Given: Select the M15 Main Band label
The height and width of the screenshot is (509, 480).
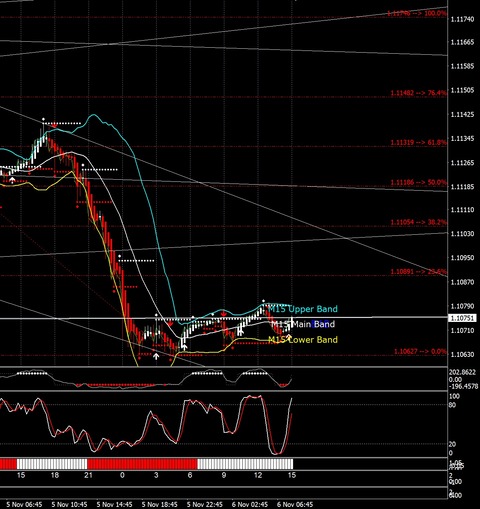Looking at the screenshot, I should pos(303,324).
